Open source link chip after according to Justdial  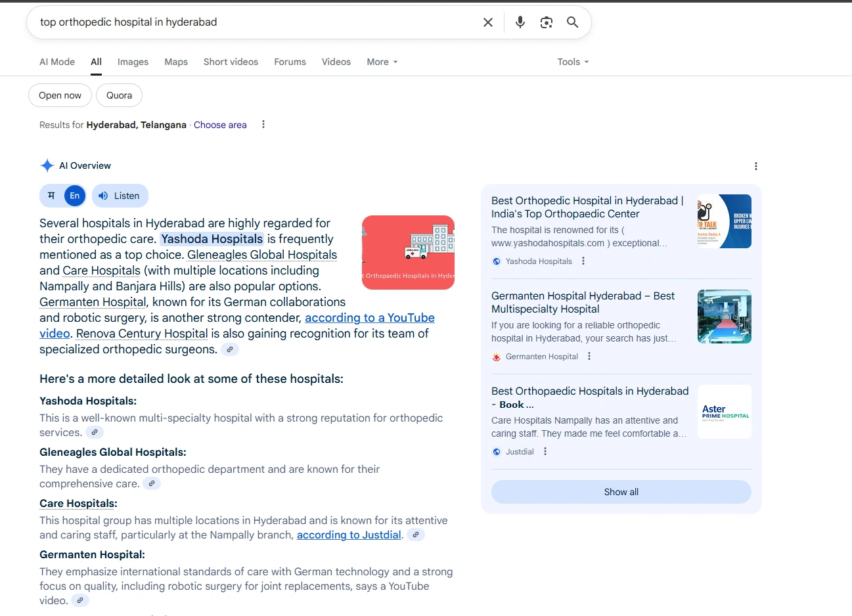pos(416,535)
